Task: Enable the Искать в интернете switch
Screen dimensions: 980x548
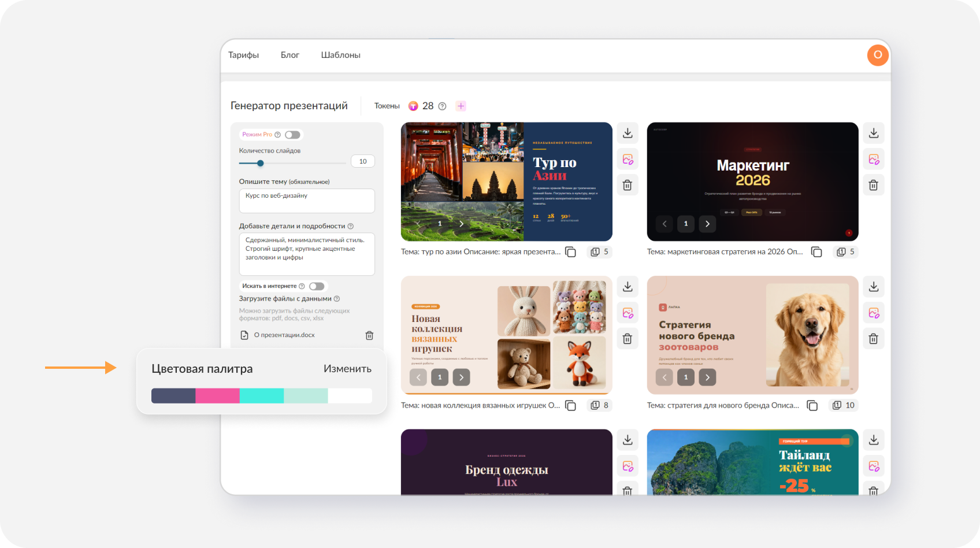Action: point(317,286)
